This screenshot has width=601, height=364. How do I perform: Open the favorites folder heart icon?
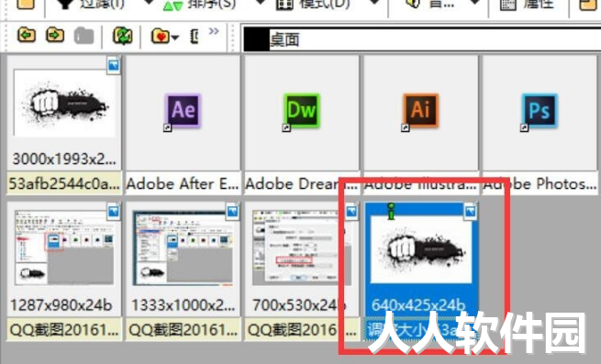(161, 37)
